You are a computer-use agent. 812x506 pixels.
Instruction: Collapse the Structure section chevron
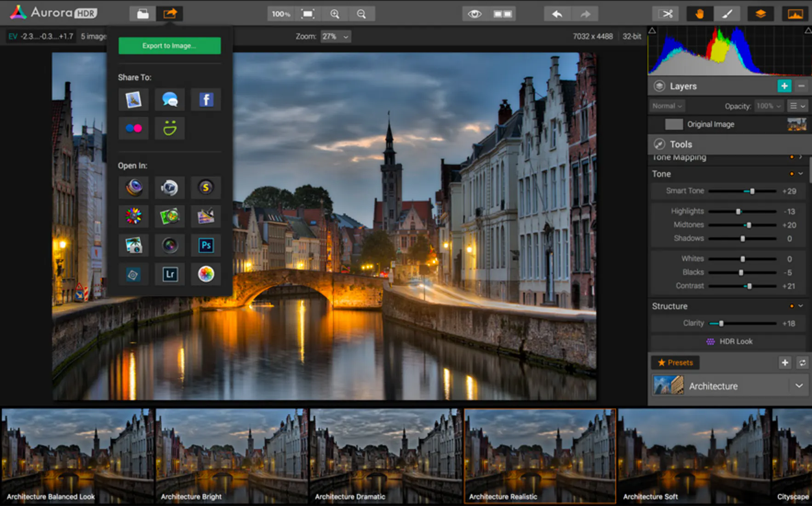pos(801,305)
